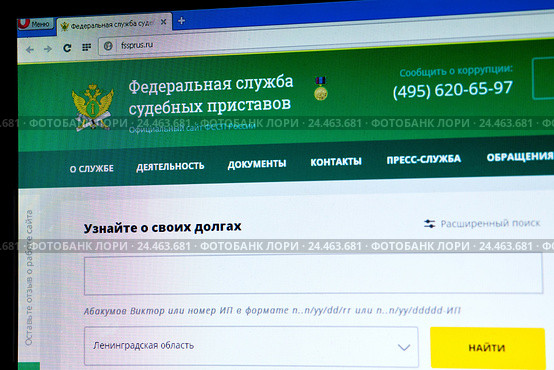
Task: Click the phone number (495) 620-65-97
Action: click(x=453, y=90)
